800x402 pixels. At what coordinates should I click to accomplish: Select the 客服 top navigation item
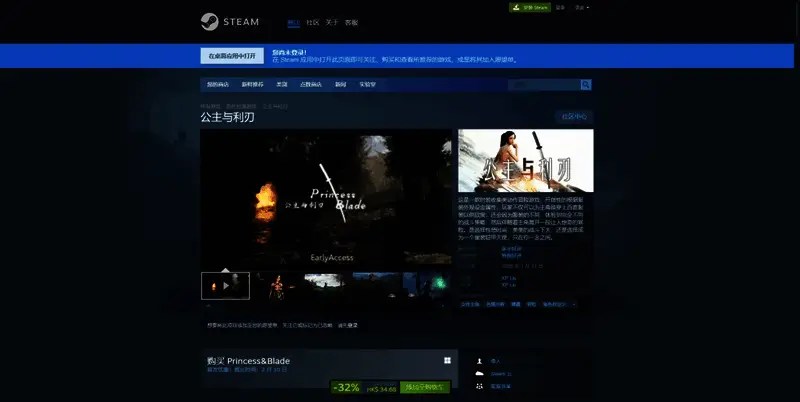(x=351, y=22)
